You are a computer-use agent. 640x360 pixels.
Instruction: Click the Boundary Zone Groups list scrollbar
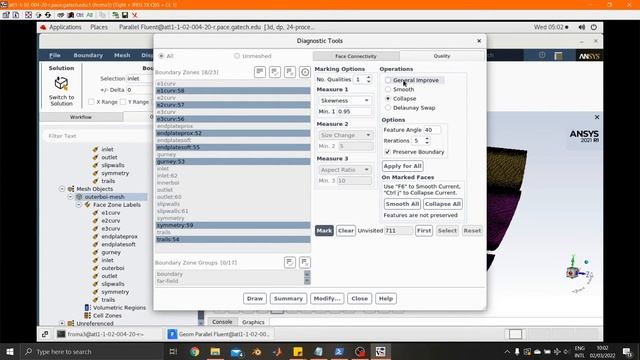pyautogui.click(x=307, y=277)
